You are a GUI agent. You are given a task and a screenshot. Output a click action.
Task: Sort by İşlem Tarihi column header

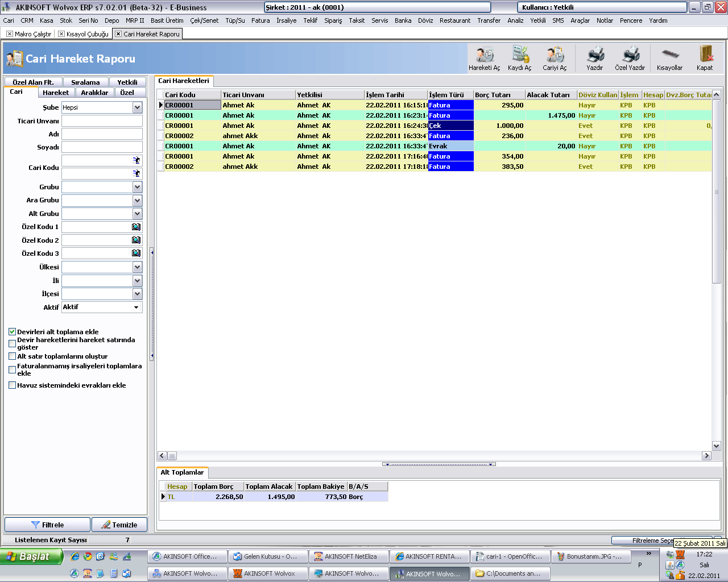pos(396,95)
